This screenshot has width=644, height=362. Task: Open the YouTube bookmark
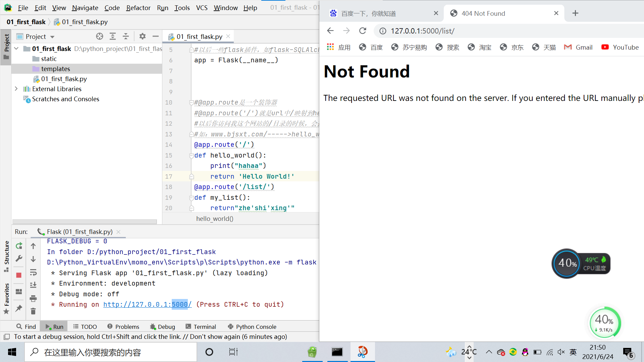click(x=620, y=47)
